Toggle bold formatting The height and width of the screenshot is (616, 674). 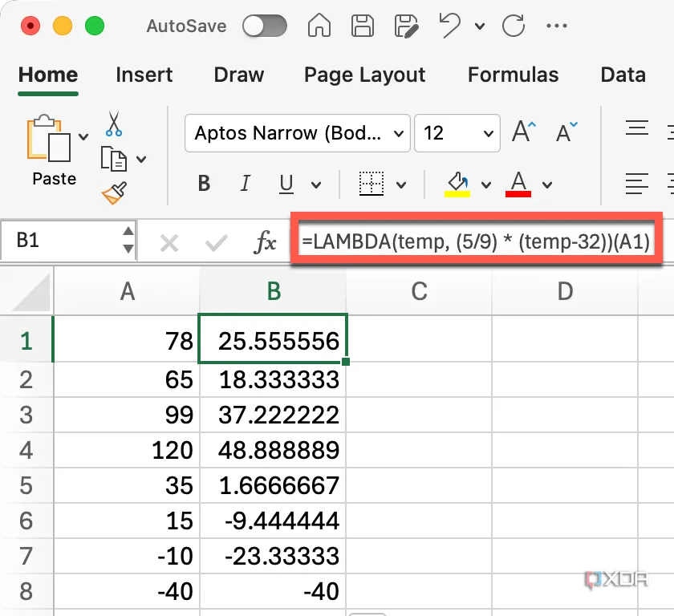pyautogui.click(x=202, y=184)
